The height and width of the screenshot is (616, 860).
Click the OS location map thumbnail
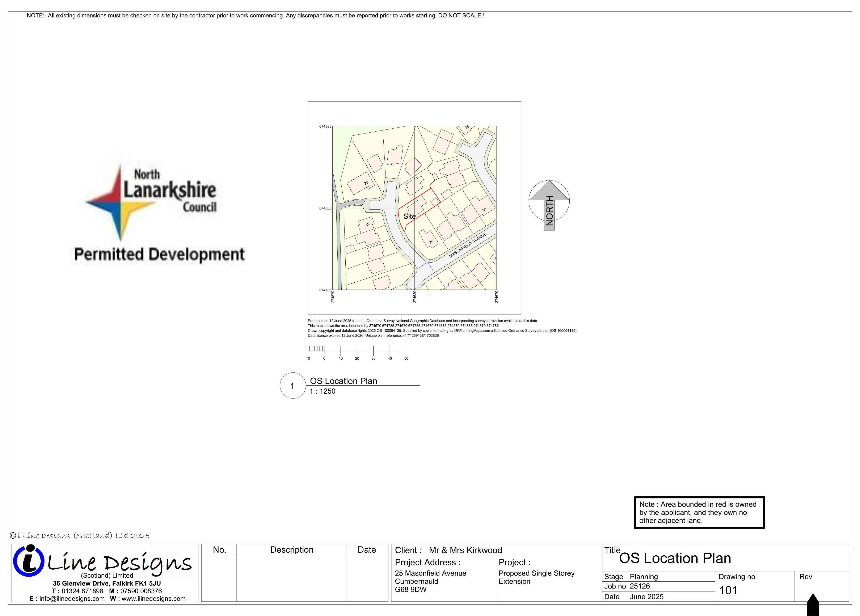(x=414, y=208)
